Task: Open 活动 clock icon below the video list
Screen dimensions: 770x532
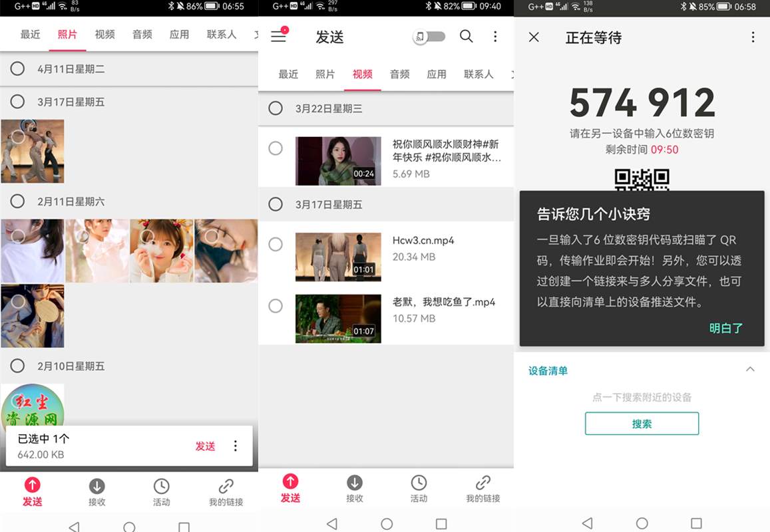Action: pos(419,489)
